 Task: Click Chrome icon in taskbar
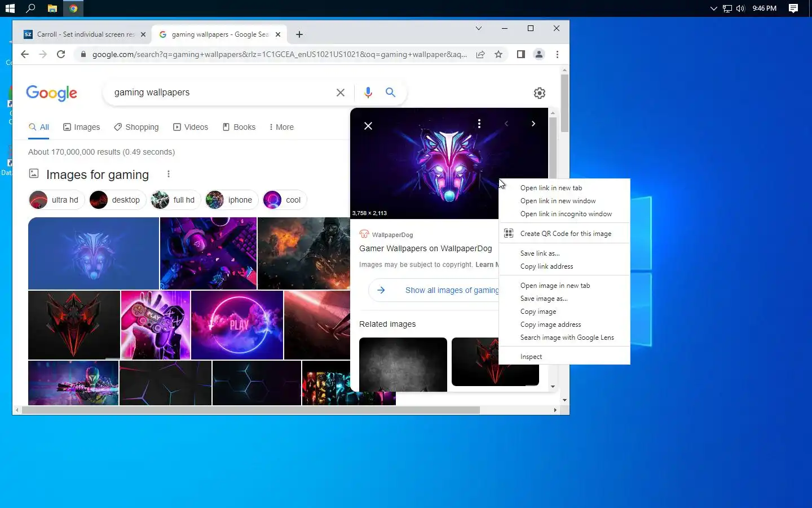(73, 8)
